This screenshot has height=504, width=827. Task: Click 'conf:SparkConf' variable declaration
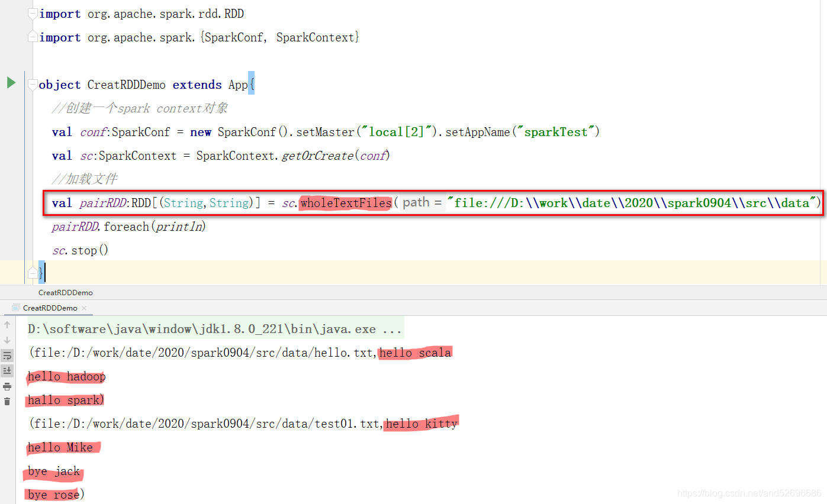(x=125, y=132)
